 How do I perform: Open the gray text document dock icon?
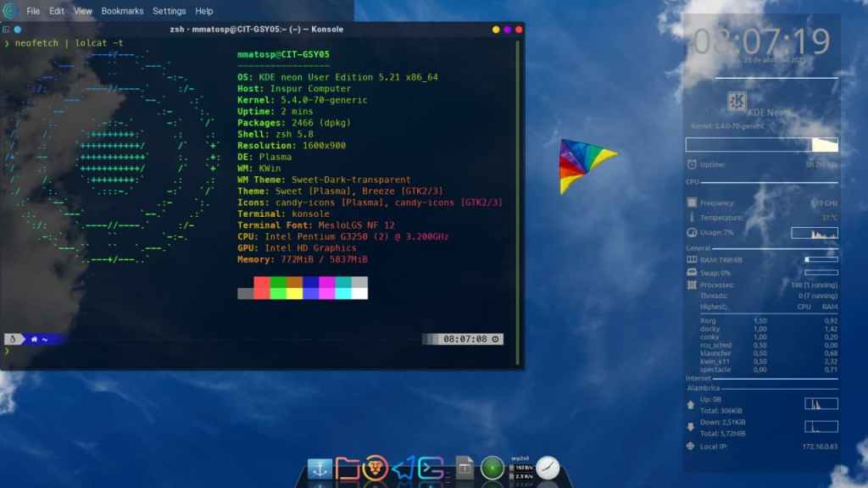pos(464,468)
